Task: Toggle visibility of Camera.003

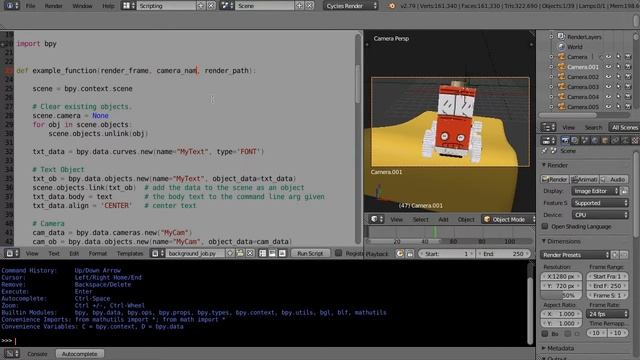Action: click(609, 87)
